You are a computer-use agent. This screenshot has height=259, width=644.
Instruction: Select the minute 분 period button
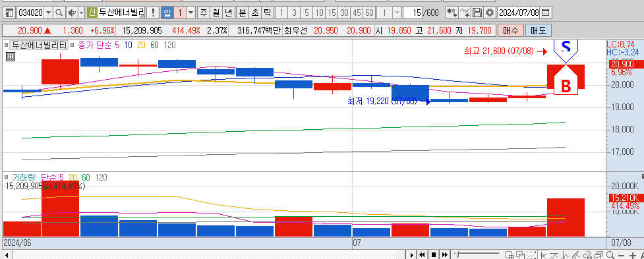pyautogui.click(x=243, y=13)
